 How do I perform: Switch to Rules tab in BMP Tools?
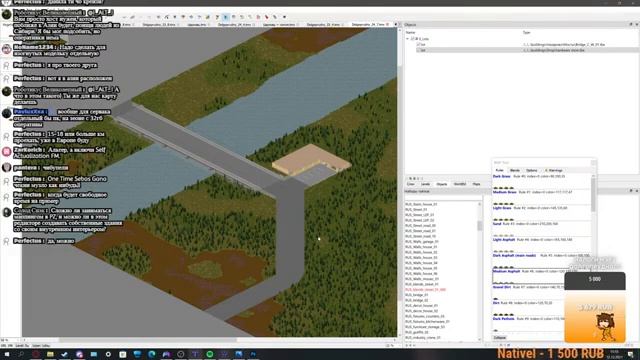[x=500, y=170]
